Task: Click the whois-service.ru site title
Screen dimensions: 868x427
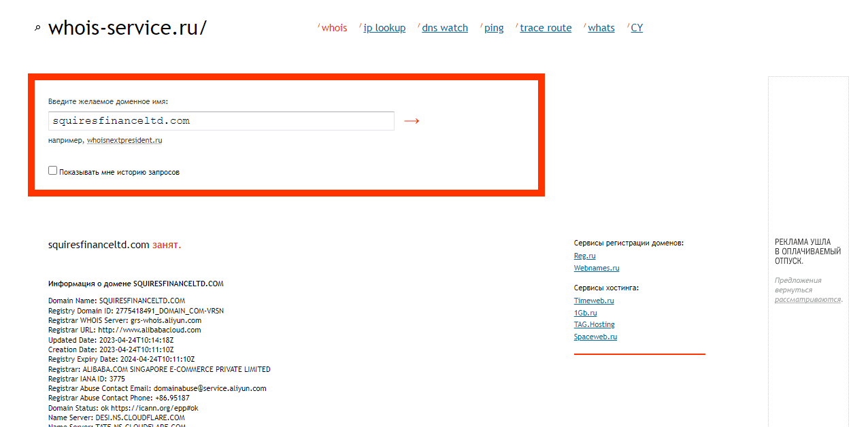Action: point(127,28)
